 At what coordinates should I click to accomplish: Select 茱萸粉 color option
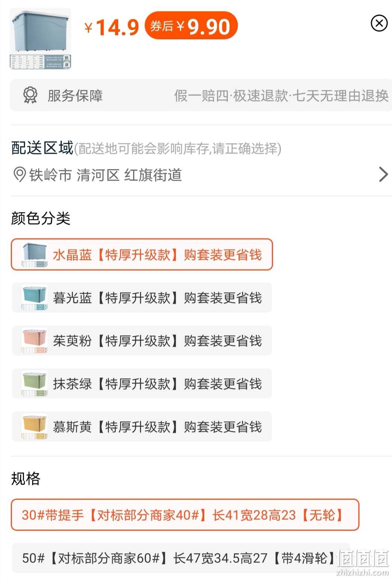click(142, 341)
